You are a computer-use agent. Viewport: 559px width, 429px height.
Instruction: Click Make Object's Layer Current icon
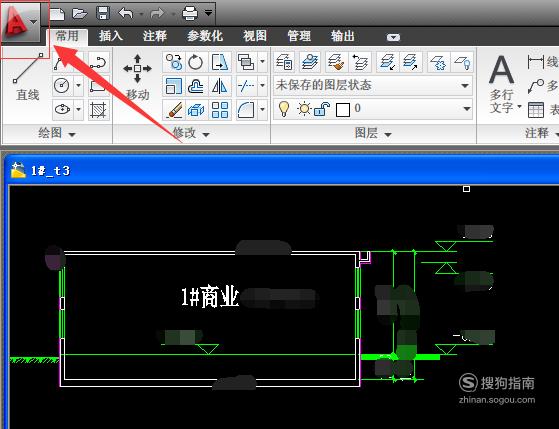click(x=309, y=62)
